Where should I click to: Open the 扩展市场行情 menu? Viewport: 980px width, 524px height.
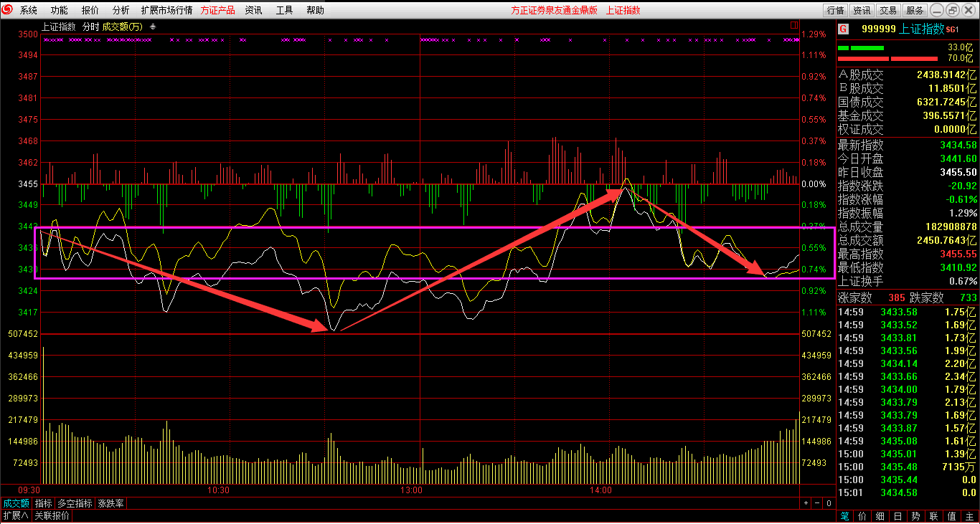tap(166, 10)
